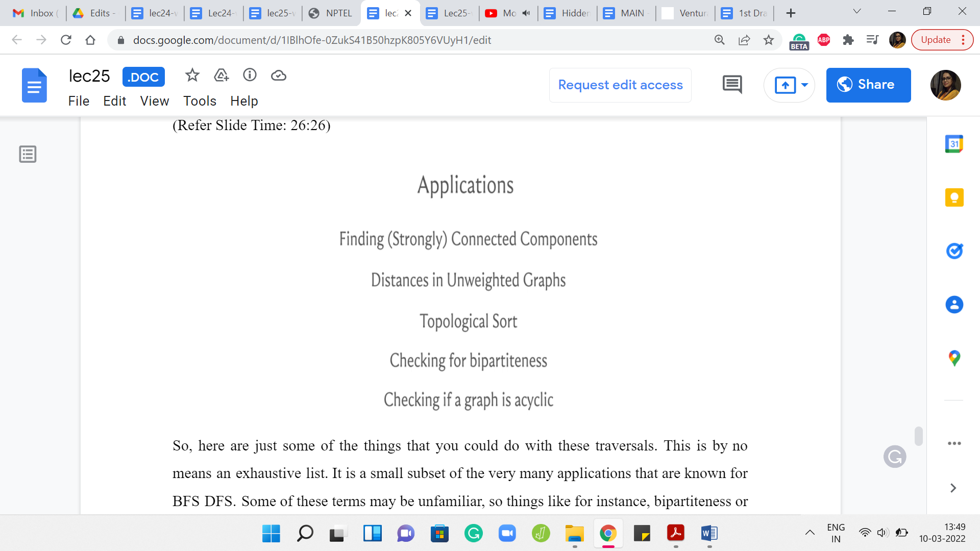The height and width of the screenshot is (551, 980).
Task: Hide the right side panel chevron
Action: point(953,488)
